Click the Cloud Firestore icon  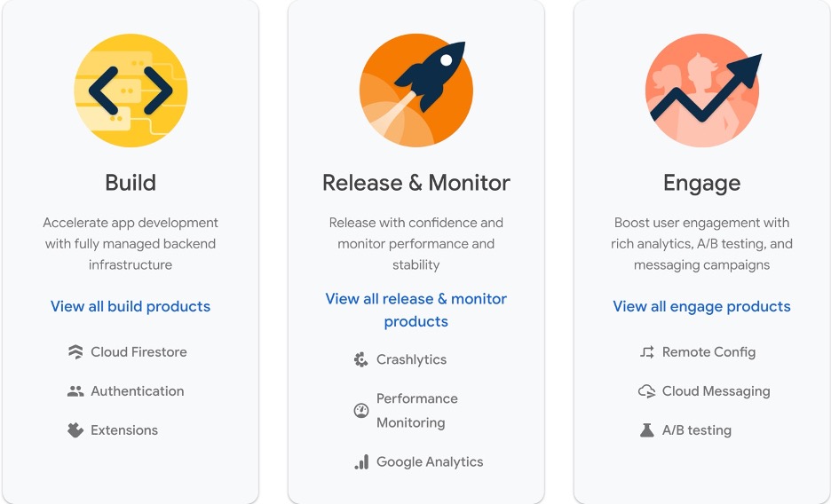click(x=75, y=352)
